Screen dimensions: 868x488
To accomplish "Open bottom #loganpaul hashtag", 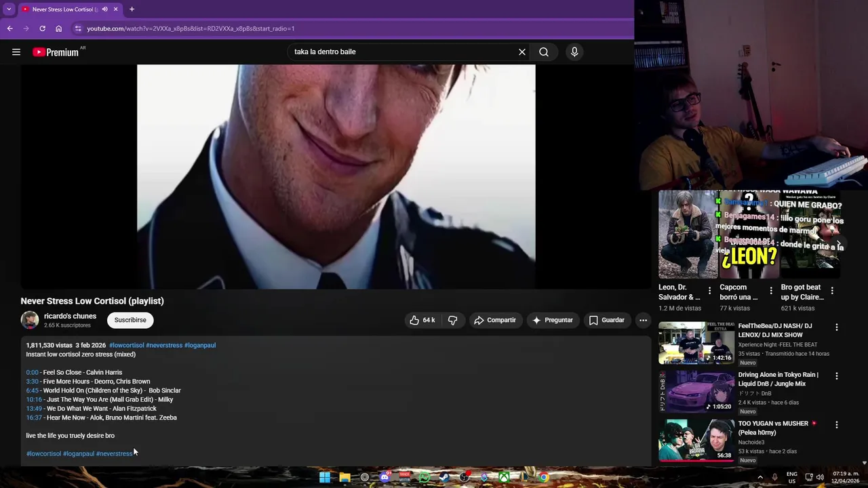I will click(79, 453).
